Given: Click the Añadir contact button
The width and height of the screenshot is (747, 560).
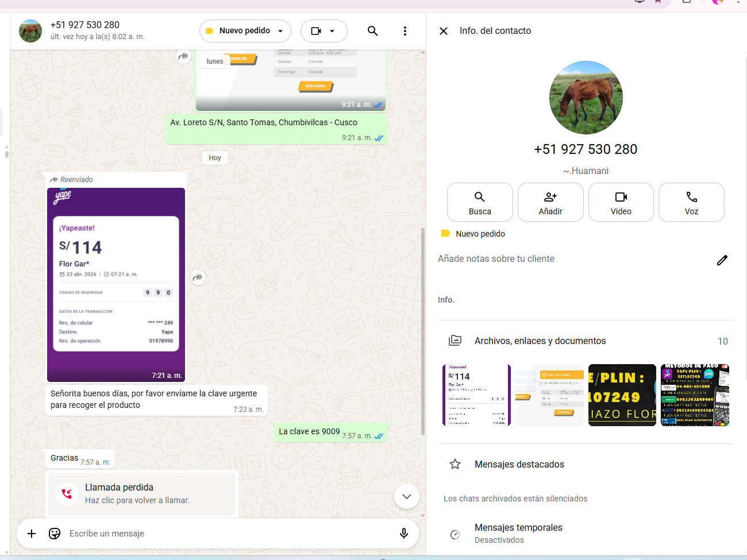Looking at the screenshot, I should point(550,202).
